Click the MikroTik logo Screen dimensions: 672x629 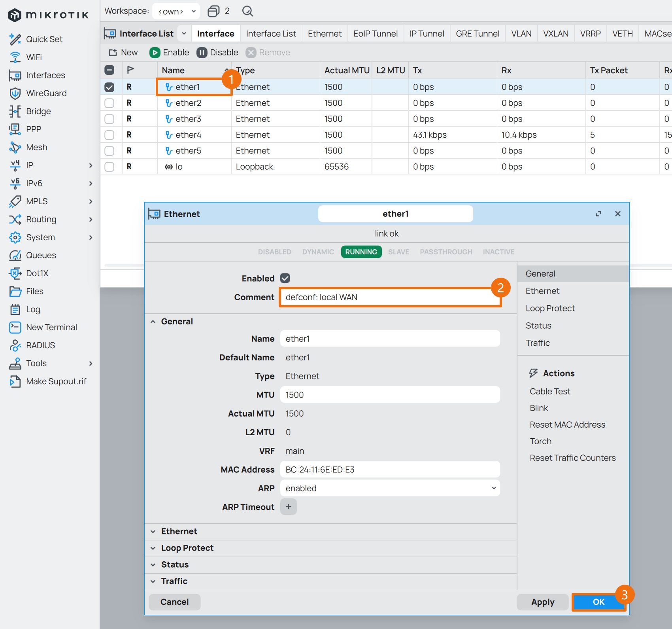click(49, 15)
